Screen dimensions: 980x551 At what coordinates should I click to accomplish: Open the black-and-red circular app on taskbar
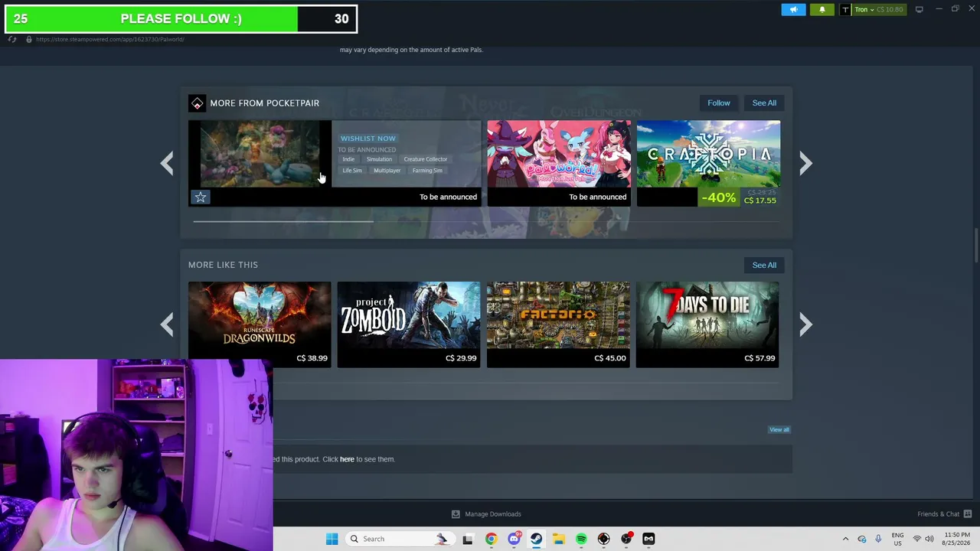tap(603, 539)
